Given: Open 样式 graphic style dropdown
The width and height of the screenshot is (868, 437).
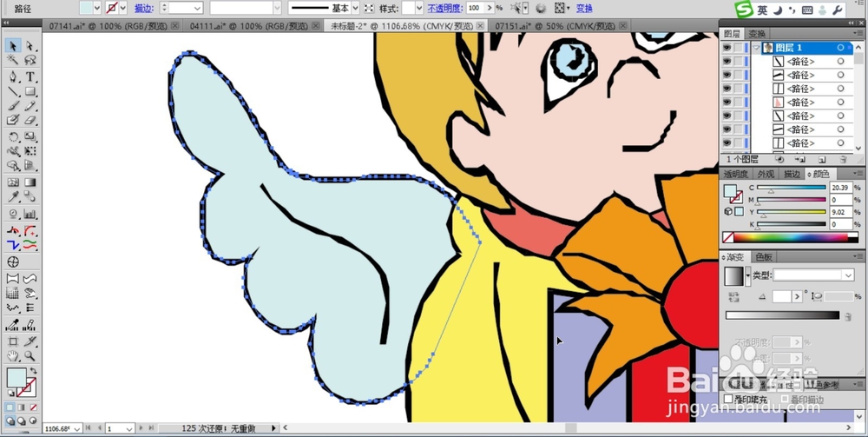Looking at the screenshot, I should [419, 8].
